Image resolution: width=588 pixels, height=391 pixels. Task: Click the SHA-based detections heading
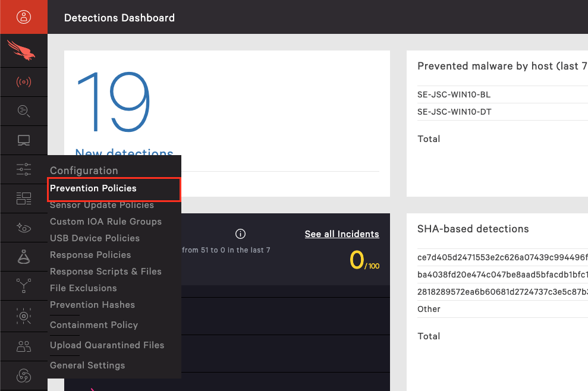(473, 229)
